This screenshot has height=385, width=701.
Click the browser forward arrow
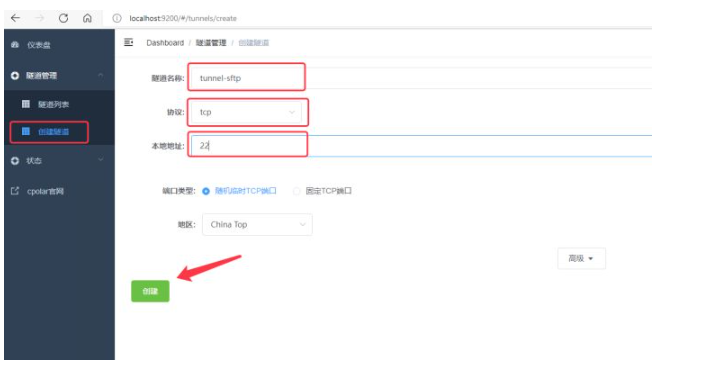point(39,18)
